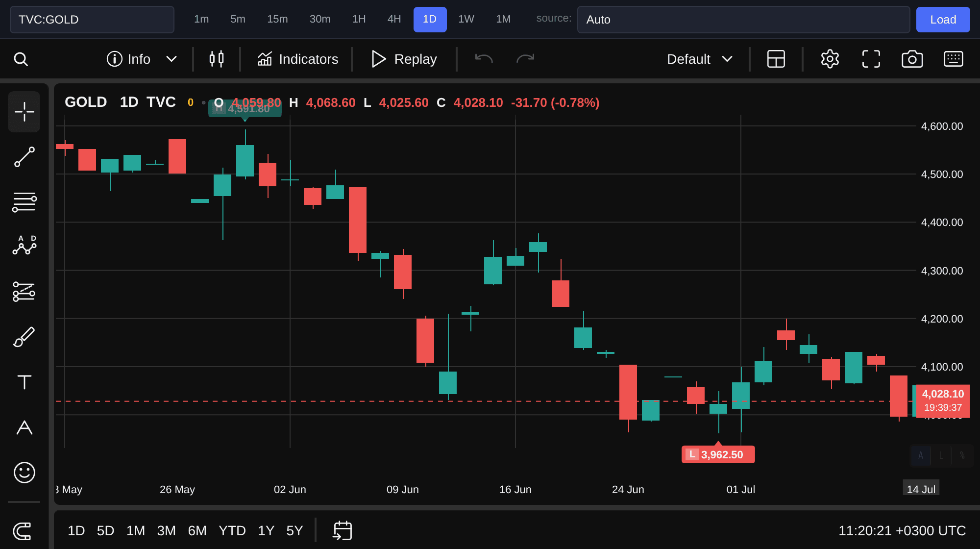Select the XABCD pattern tool
This screenshot has width=980, height=549.
[24, 245]
